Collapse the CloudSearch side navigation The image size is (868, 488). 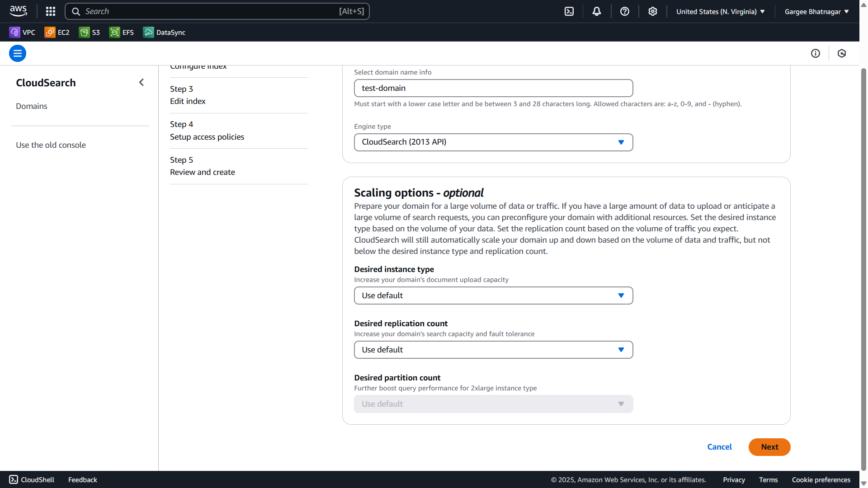click(142, 82)
